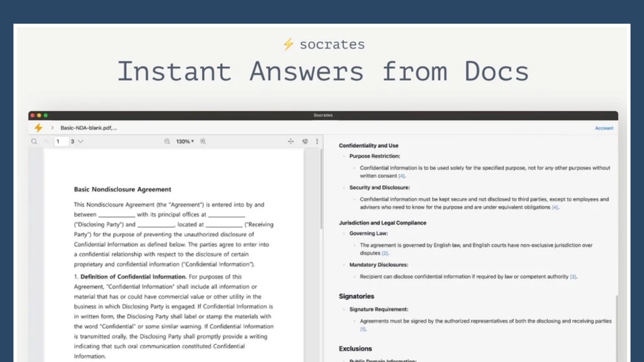Toggle visibility of Confidentiality and Use section

click(x=368, y=145)
